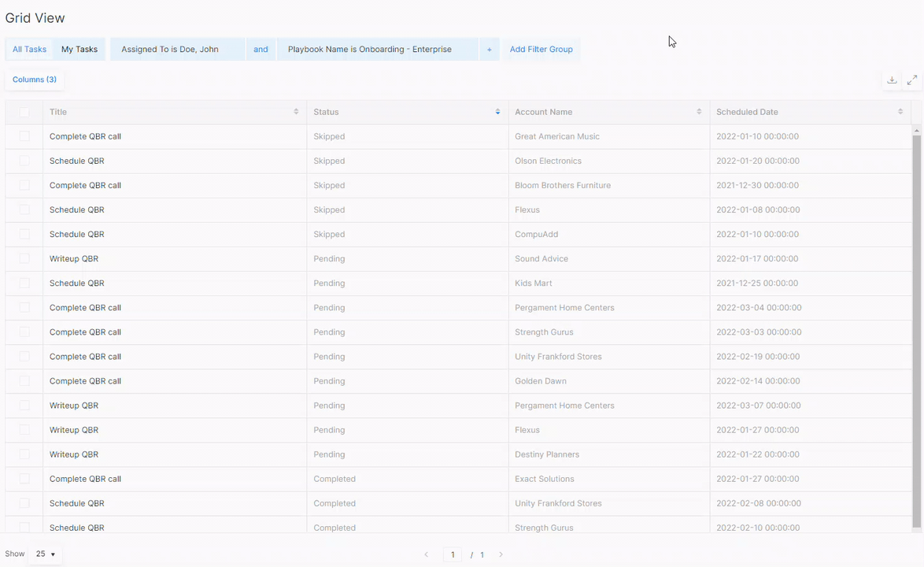The image size is (924, 567).
Task: Click the plus icon to add filter
Action: pyautogui.click(x=489, y=50)
